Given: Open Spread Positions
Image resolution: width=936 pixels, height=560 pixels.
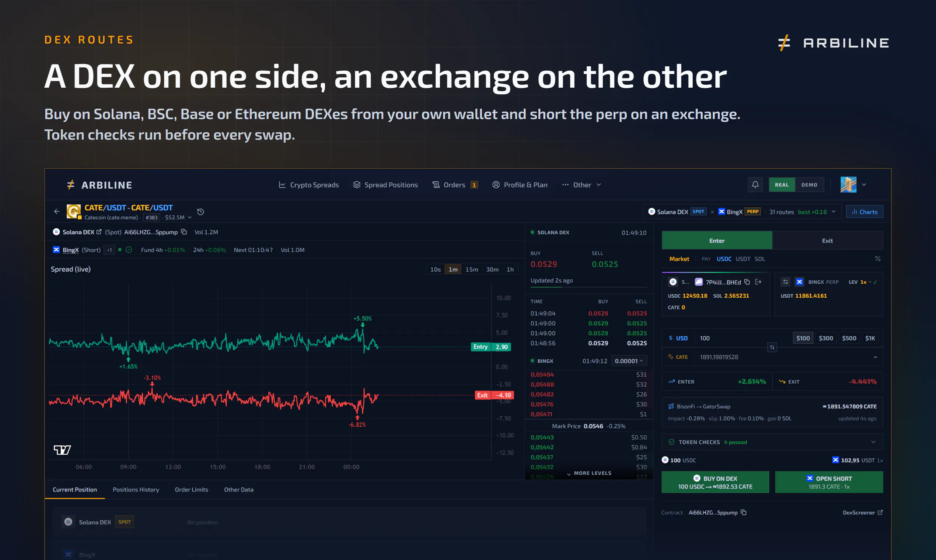Looking at the screenshot, I should coord(385,185).
